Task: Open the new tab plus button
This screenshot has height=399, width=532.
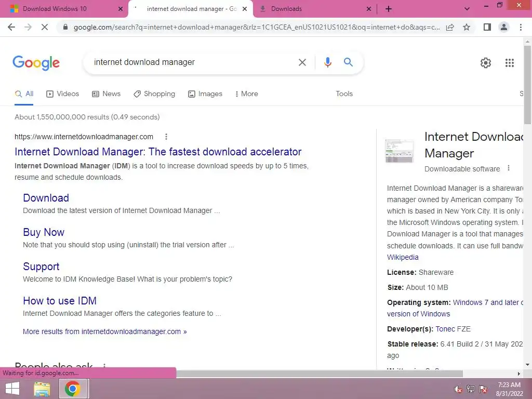Action: (389, 9)
